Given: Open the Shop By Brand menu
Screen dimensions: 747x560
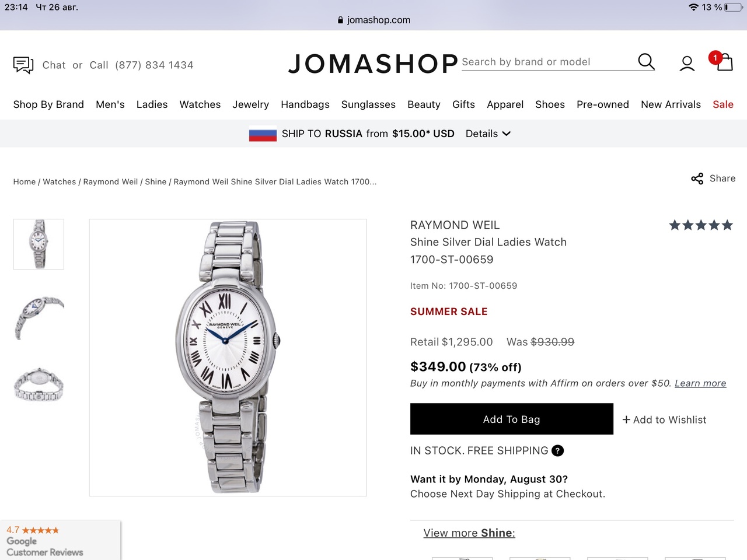Looking at the screenshot, I should [x=48, y=104].
